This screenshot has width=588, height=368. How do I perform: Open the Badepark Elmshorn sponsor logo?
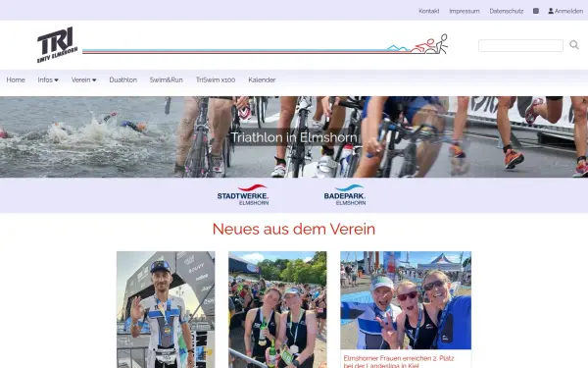[x=345, y=195]
